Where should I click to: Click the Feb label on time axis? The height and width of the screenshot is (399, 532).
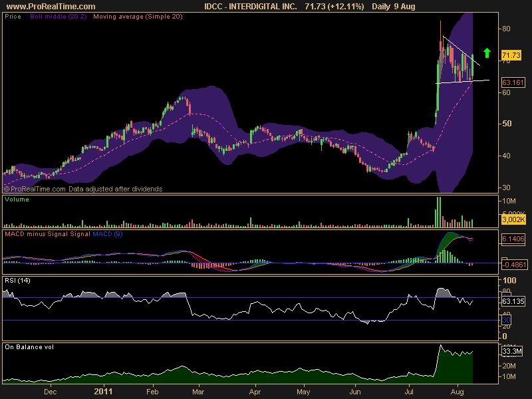[153, 392]
